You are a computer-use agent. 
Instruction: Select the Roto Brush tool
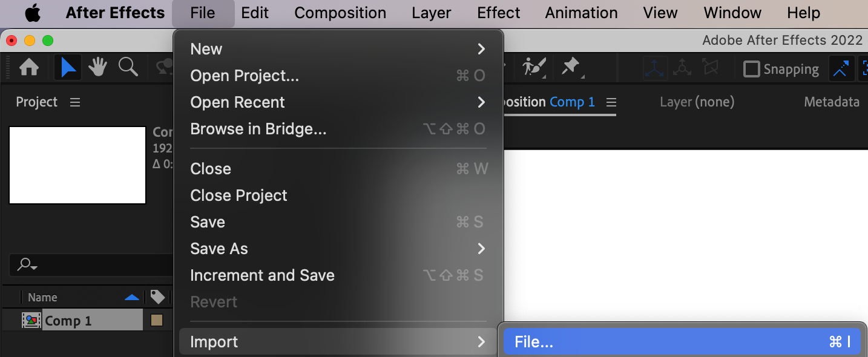(x=534, y=67)
